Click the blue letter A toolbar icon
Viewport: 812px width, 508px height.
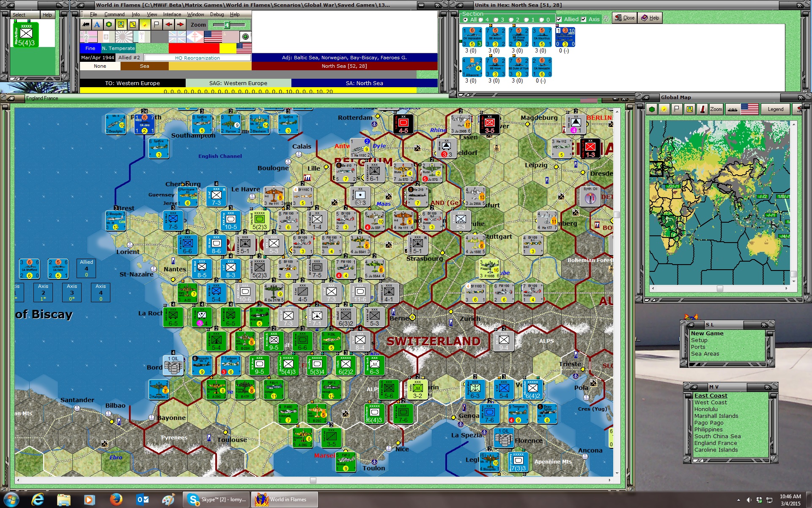click(97, 25)
